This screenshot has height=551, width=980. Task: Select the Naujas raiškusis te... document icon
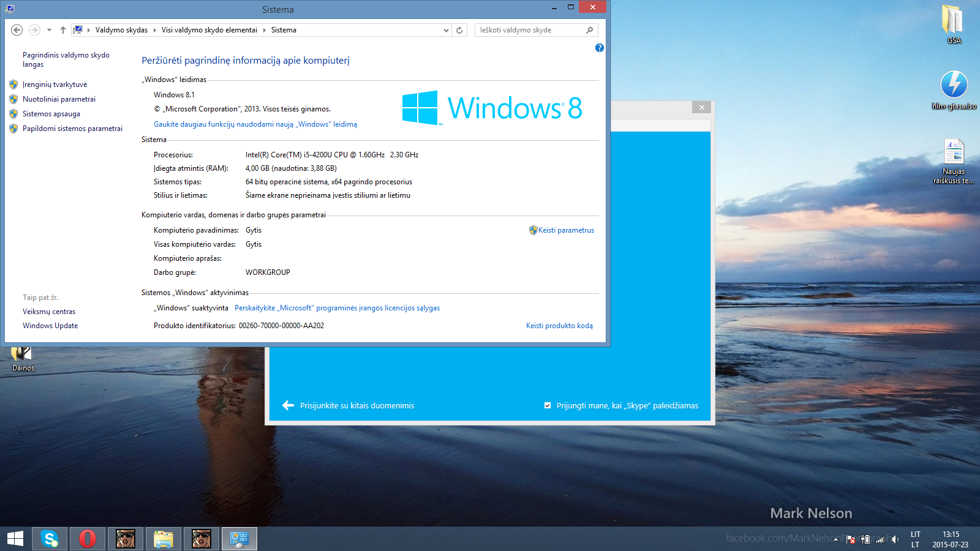point(954,162)
